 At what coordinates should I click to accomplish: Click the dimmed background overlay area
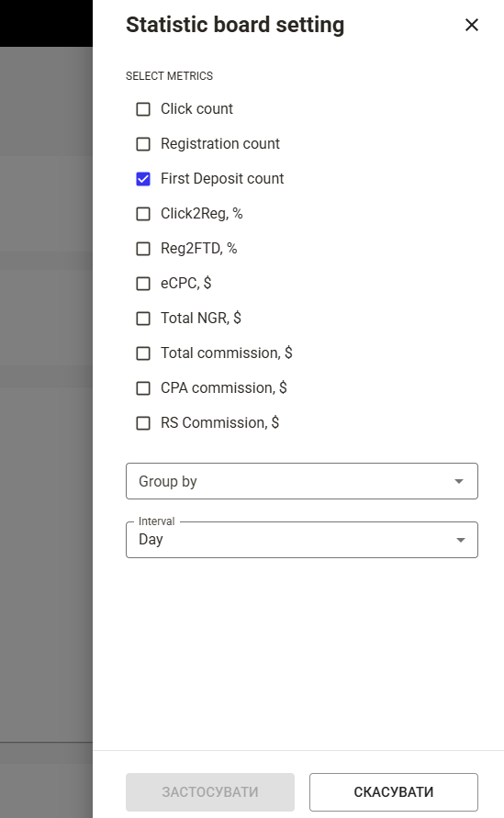point(46,391)
